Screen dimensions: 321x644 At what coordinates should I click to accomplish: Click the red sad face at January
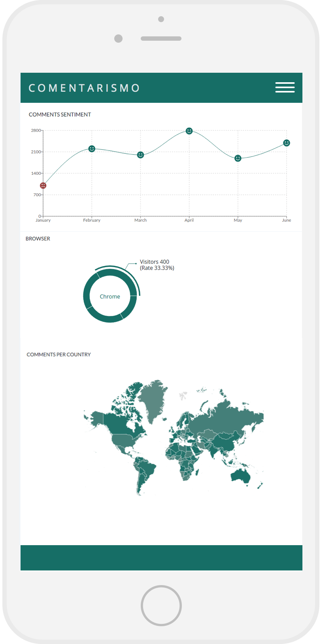coord(43,185)
